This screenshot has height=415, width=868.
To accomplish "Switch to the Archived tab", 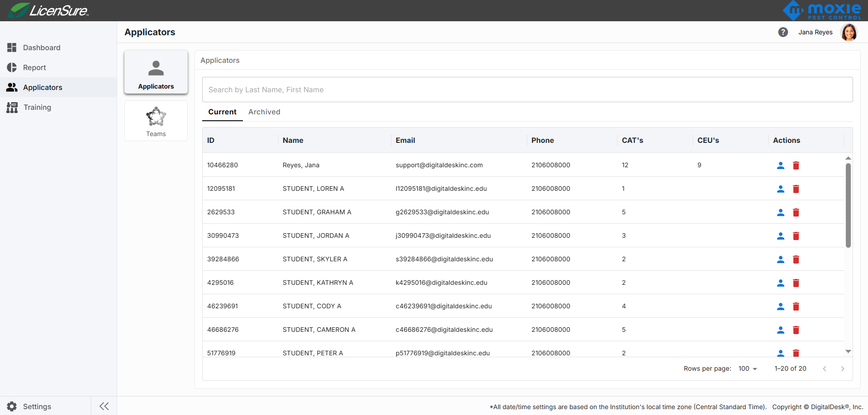I will click(x=264, y=112).
